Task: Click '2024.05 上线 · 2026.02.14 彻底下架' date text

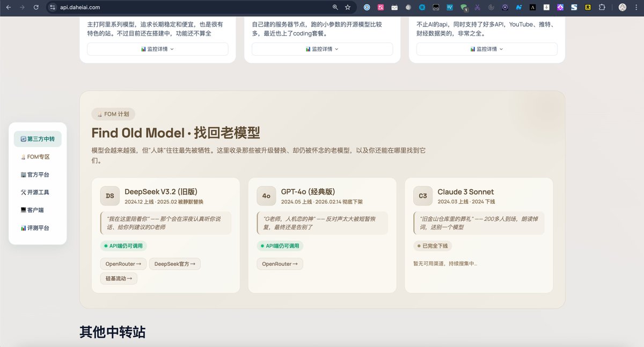Action: point(322,202)
